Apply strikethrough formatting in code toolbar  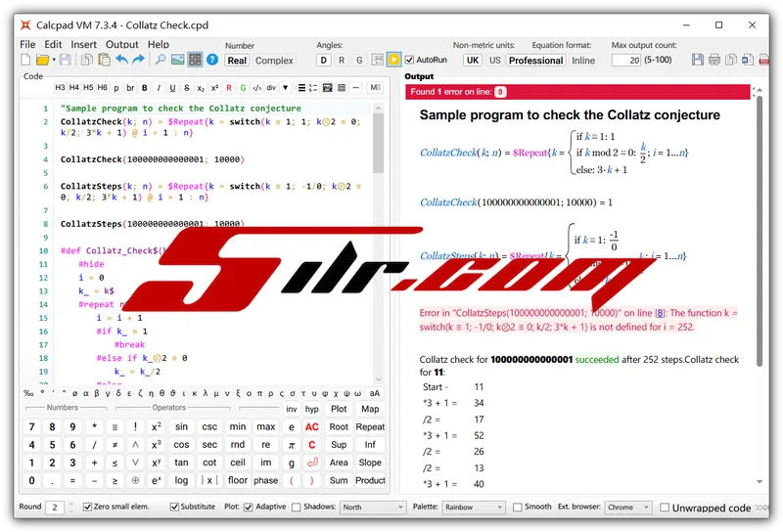(187, 88)
